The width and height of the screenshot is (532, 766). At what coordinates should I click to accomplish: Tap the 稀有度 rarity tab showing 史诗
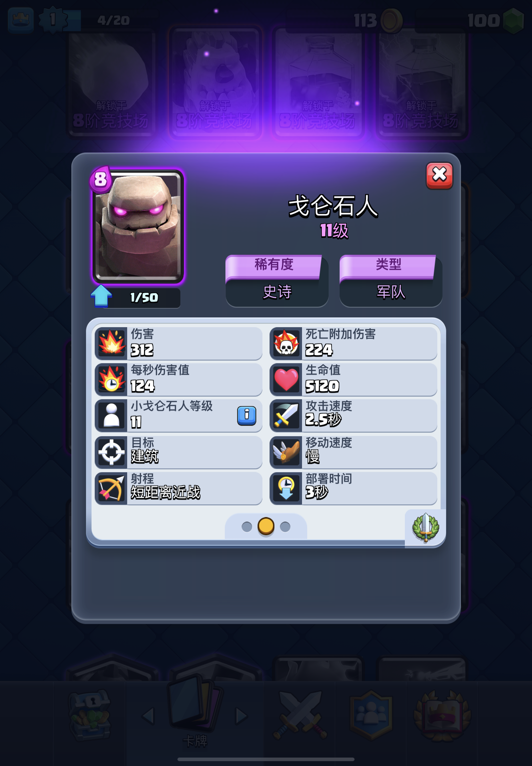pos(277,281)
